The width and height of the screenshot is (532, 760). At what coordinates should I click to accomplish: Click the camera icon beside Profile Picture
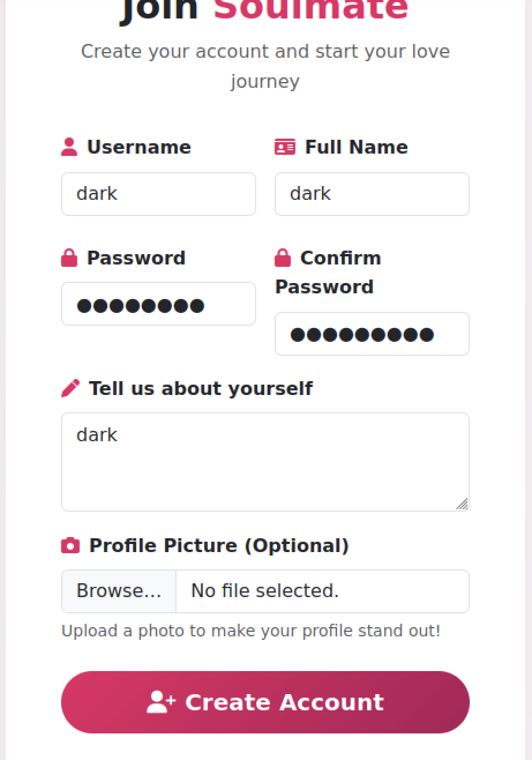pyautogui.click(x=70, y=545)
